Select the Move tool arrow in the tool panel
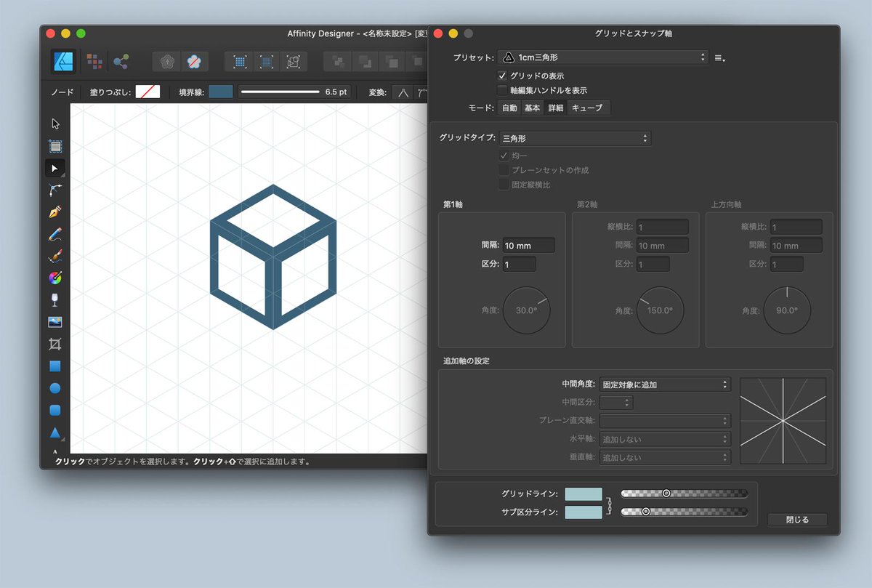The image size is (872, 588). 55,124
